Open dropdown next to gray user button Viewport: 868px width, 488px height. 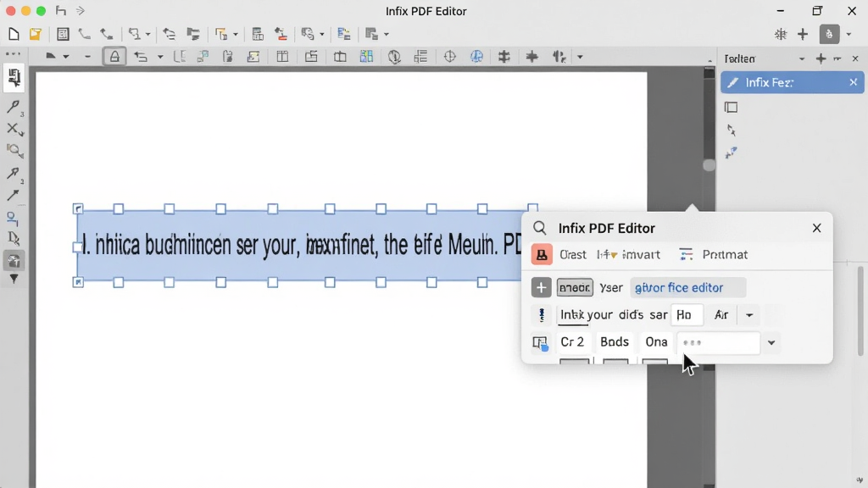click(x=849, y=34)
